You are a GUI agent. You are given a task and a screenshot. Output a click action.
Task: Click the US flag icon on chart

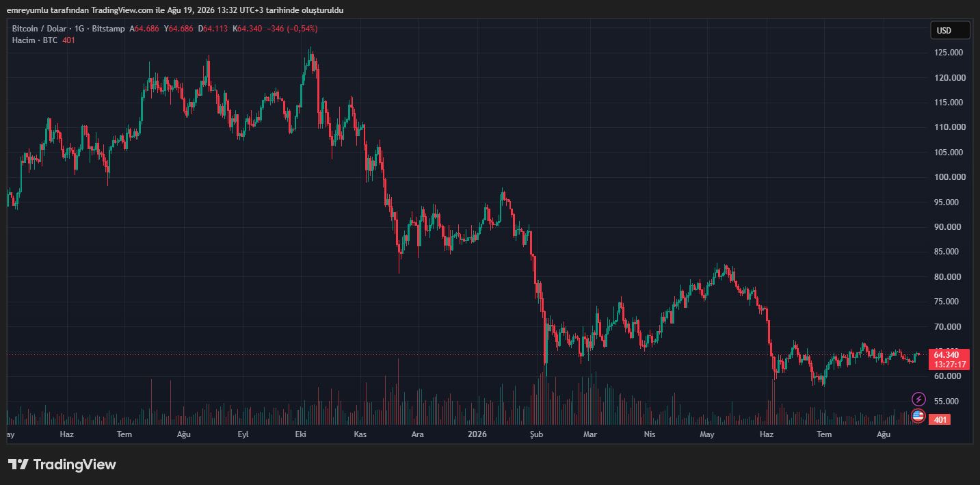pyautogui.click(x=918, y=415)
